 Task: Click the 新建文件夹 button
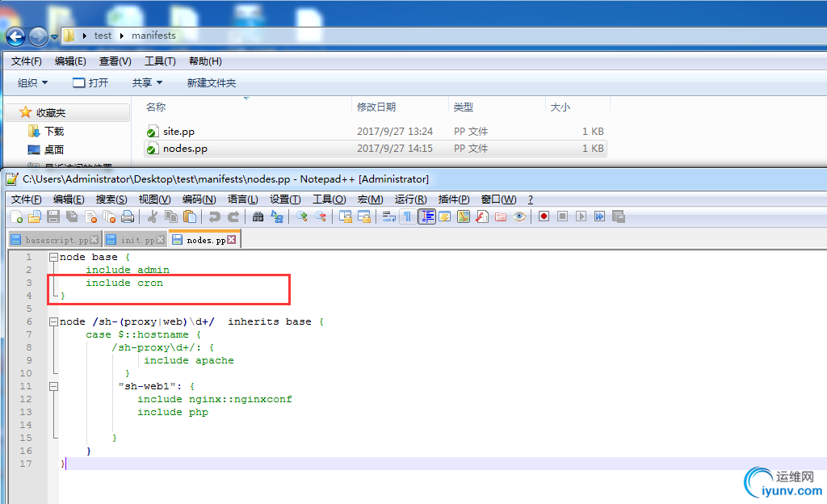tap(211, 82)
